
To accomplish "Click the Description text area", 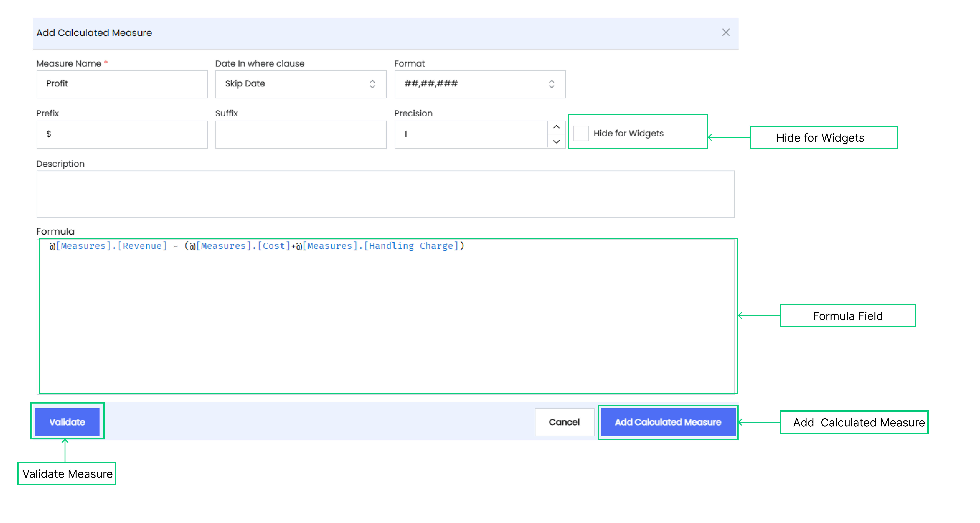I will coord(385,194).
